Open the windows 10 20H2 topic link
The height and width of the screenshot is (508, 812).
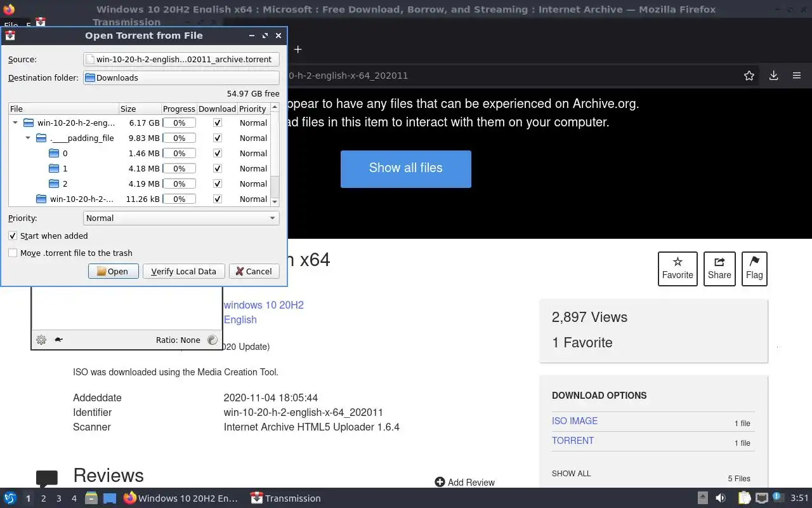coord(264,305)
